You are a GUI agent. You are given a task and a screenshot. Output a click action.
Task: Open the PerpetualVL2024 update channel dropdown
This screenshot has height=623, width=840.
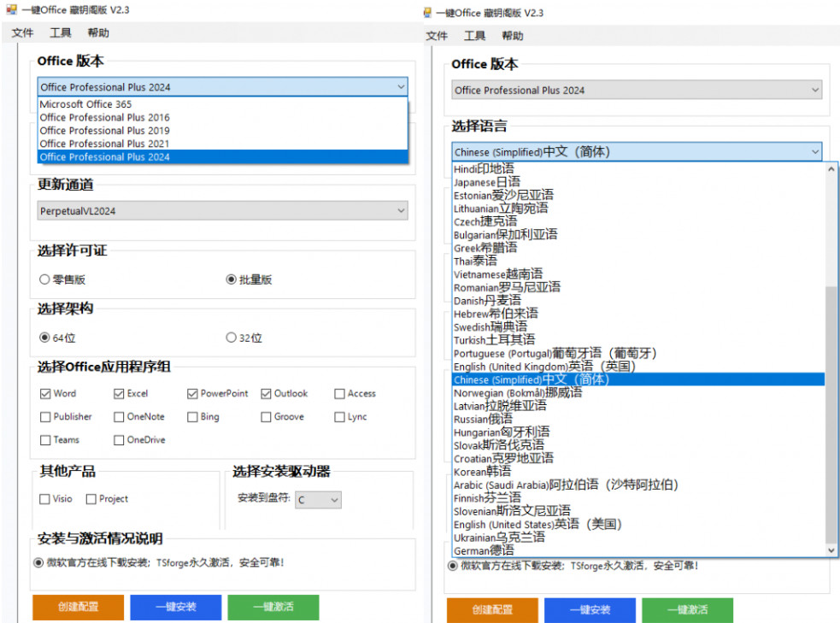[401, 210]
